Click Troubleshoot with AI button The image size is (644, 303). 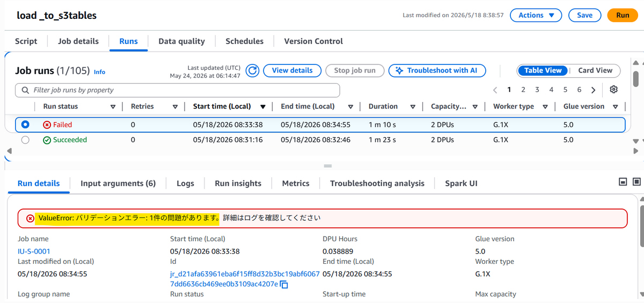click(x=437, y=70)
